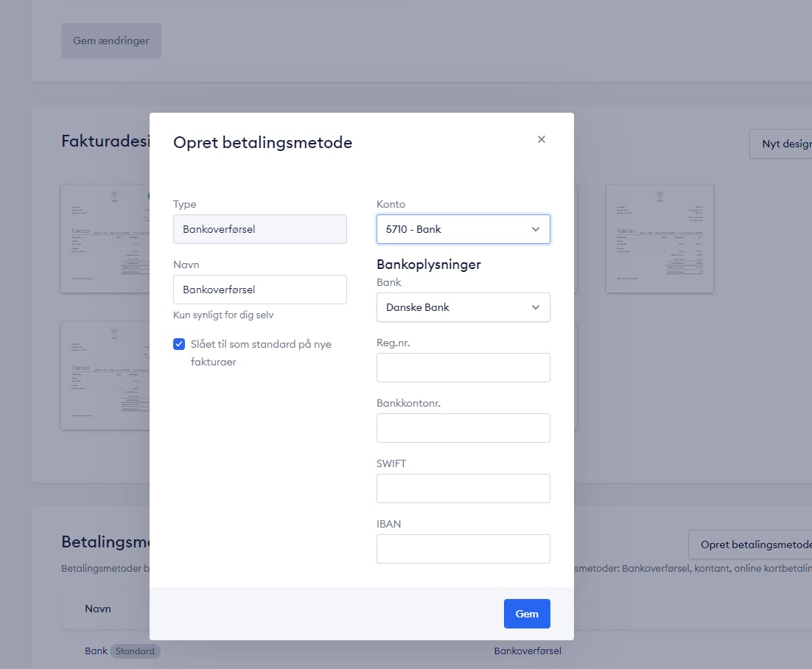Click the Navn input field
The image size is (812, 669).
[260, 290]
